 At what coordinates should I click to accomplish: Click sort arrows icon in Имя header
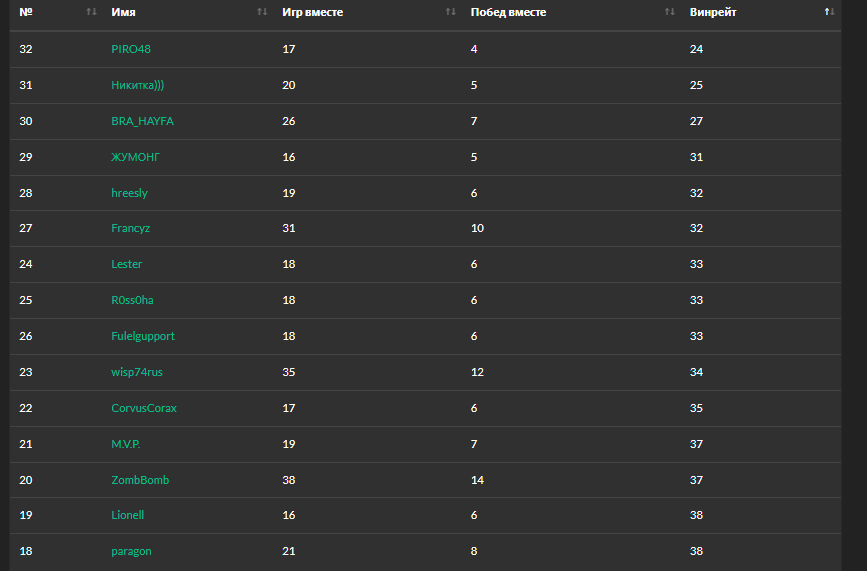tap(262, 12)
